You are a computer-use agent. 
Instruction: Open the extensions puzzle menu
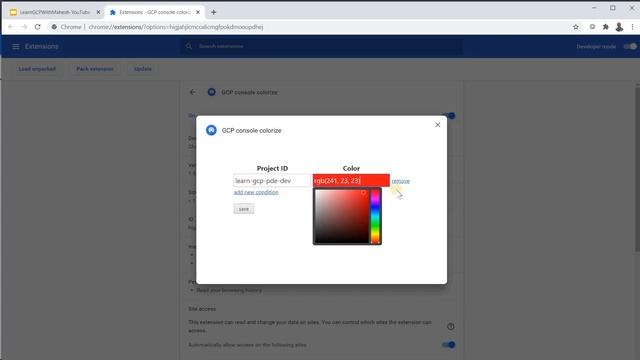[606, 27]
